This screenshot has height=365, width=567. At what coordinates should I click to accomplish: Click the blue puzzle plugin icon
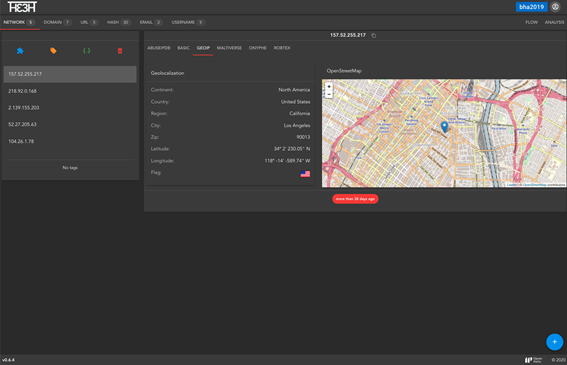click(x=20, y=51)
